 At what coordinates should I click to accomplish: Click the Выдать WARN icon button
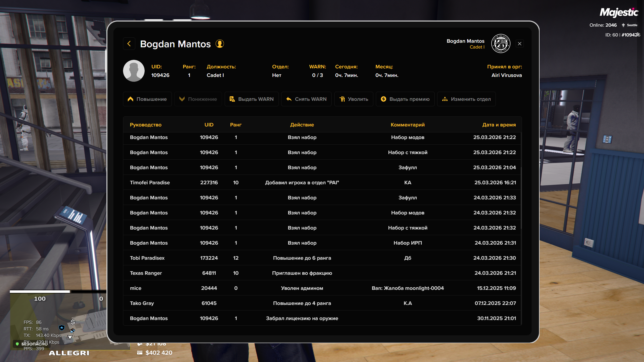(251, 99)
